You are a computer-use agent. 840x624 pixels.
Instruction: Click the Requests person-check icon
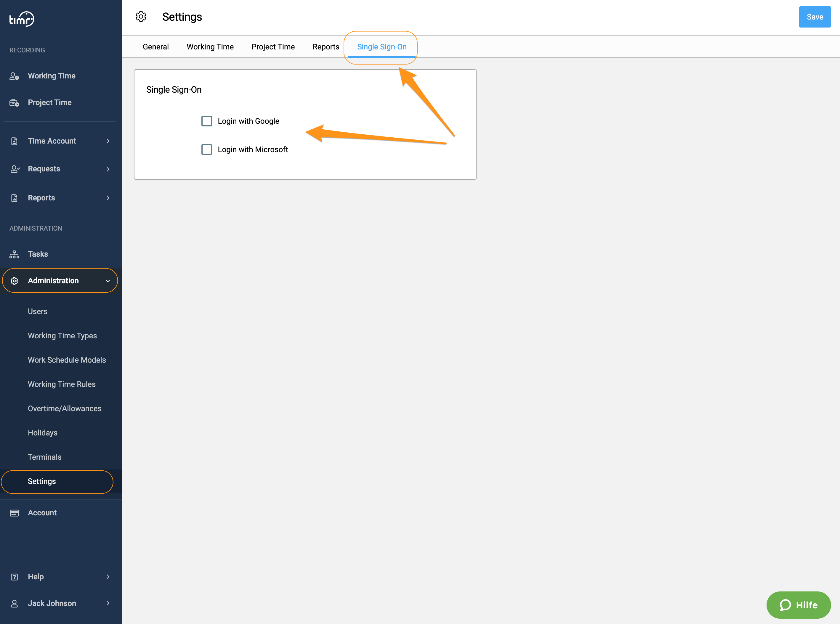tap(15, 169)
